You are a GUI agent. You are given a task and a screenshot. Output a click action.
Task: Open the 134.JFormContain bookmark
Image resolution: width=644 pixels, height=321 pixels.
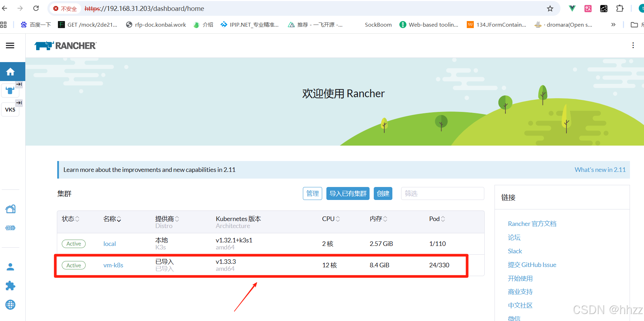pos(497,25)
